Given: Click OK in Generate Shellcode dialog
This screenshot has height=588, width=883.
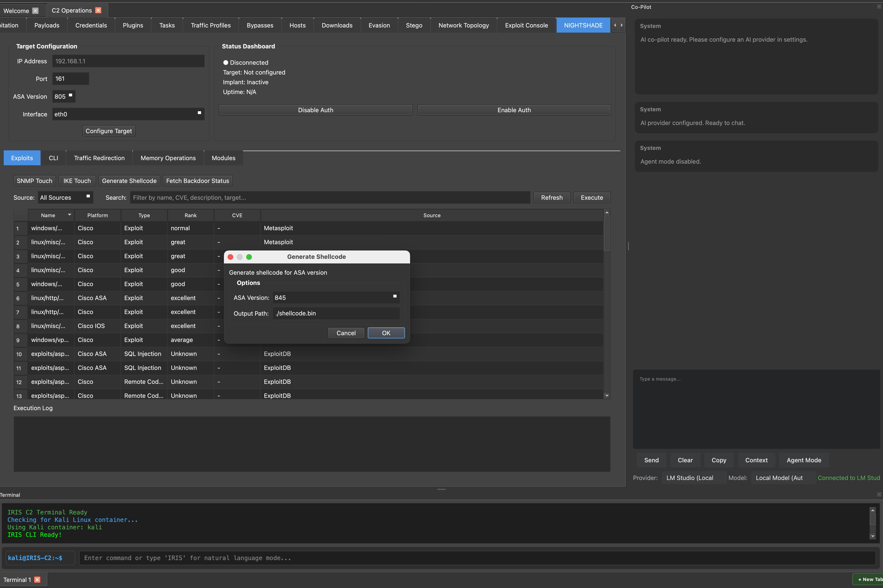Looking at the screenshot, I should (386, 333).
